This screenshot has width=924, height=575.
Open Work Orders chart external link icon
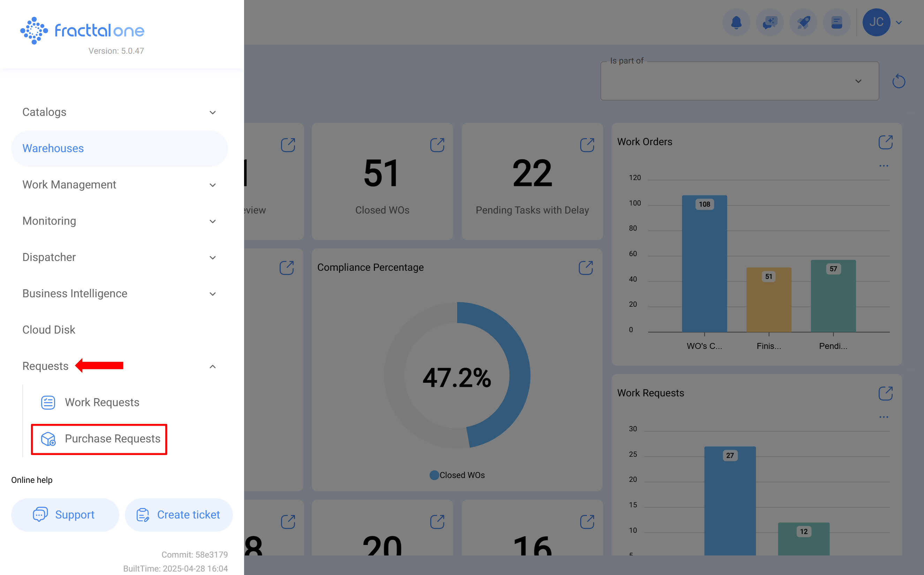coord(885,142)
